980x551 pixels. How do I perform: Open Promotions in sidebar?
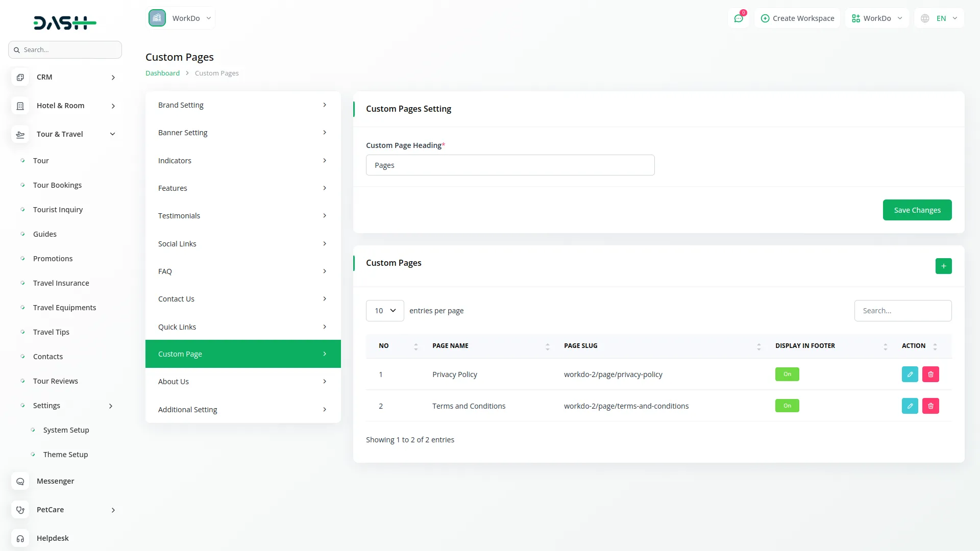[x=53, y=259]
